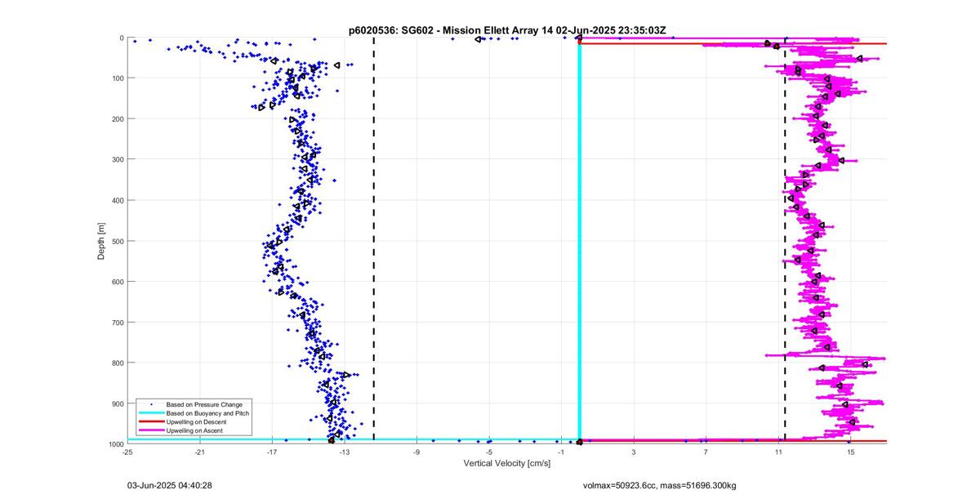The width and height of the screenshot is (980, 499).
Task: Click the depth tick label '200'
Action: (117, 119)
